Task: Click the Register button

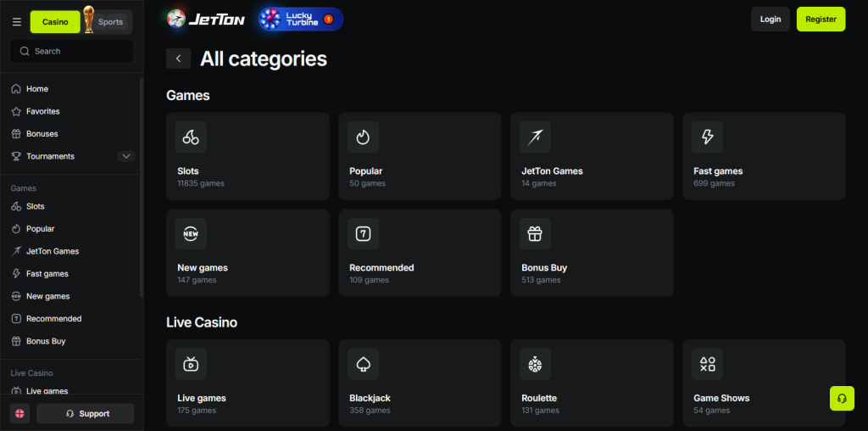Action: click(821, 19)
